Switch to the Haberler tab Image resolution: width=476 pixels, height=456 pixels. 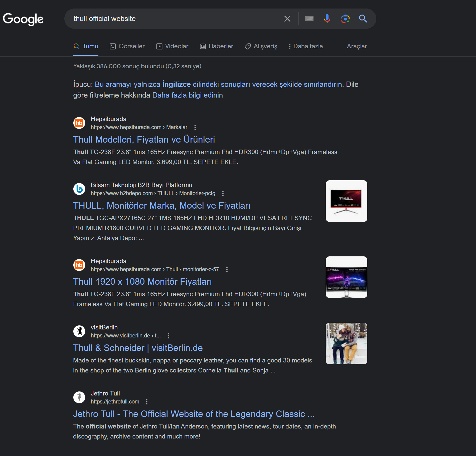[217, 46]
